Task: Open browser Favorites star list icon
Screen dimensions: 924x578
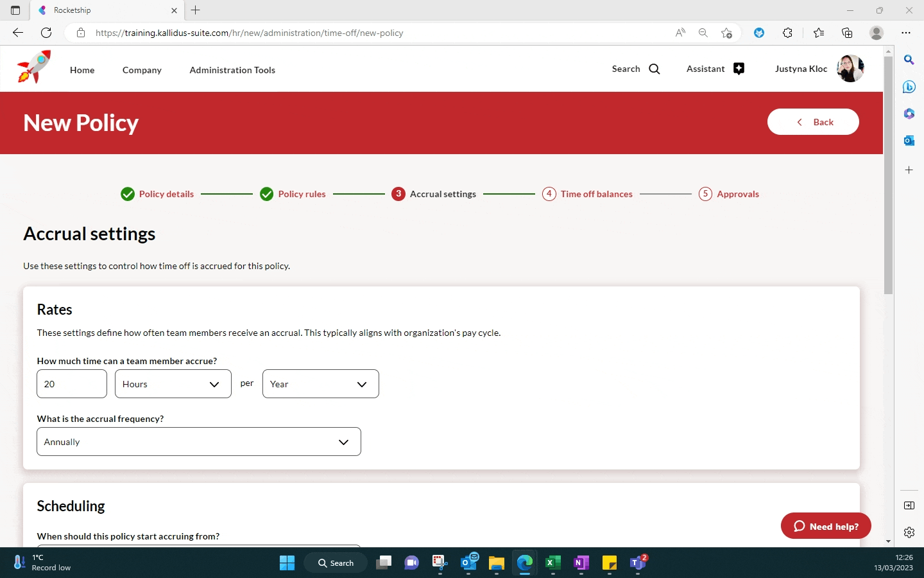Action: 819,33
